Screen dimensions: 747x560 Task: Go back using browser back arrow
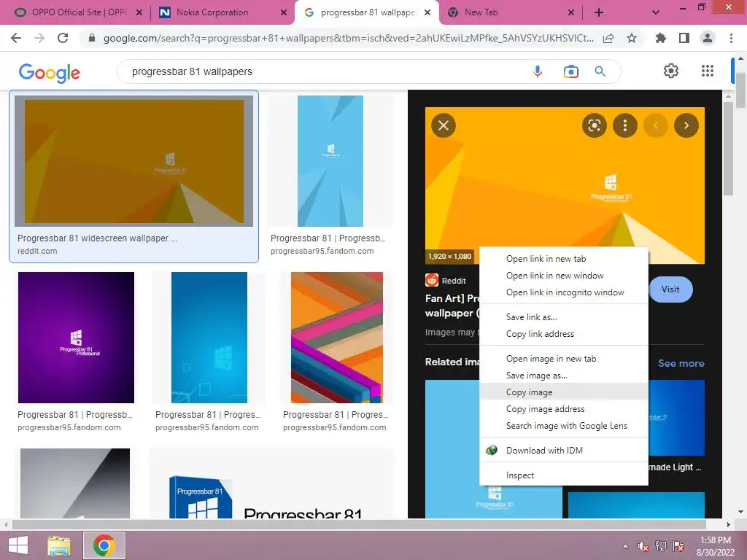16,38
